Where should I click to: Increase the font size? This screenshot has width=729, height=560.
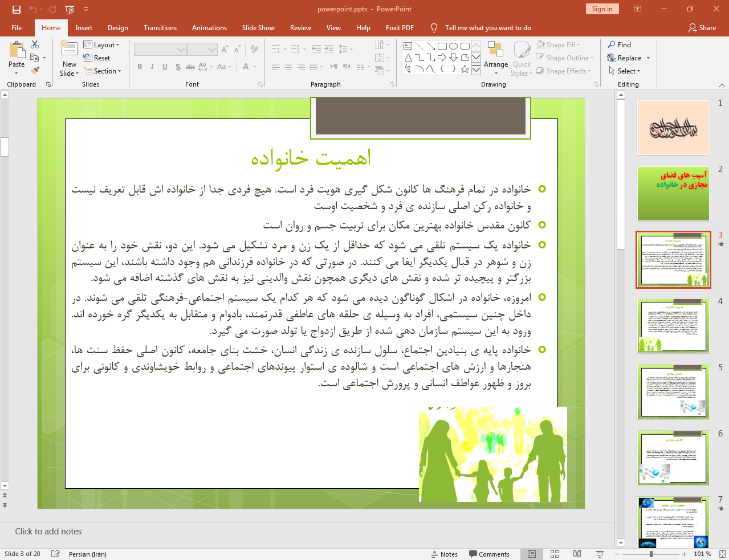click(x=225, y=50)
